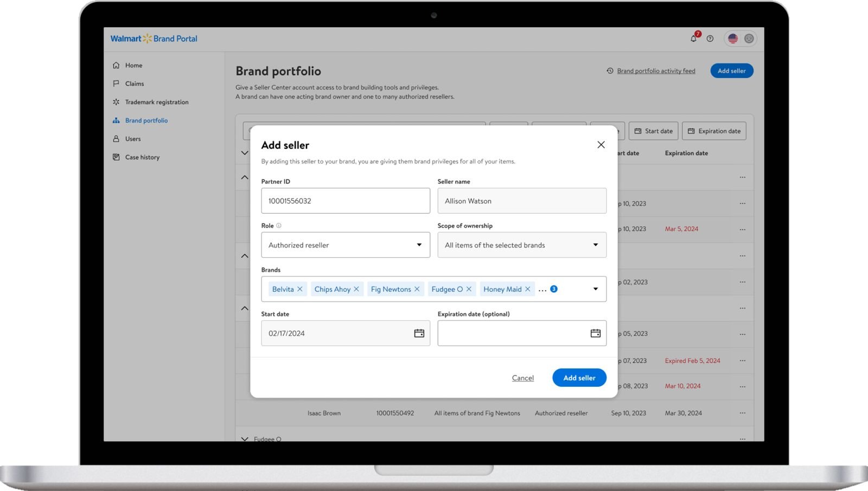Open row menu for Mar 5, 2024 row

pos(743,229)
